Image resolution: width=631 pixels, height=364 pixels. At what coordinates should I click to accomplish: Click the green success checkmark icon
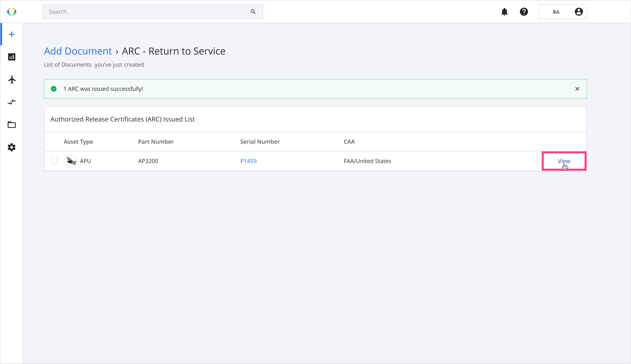pyautogui.click(x=54, y=89)
